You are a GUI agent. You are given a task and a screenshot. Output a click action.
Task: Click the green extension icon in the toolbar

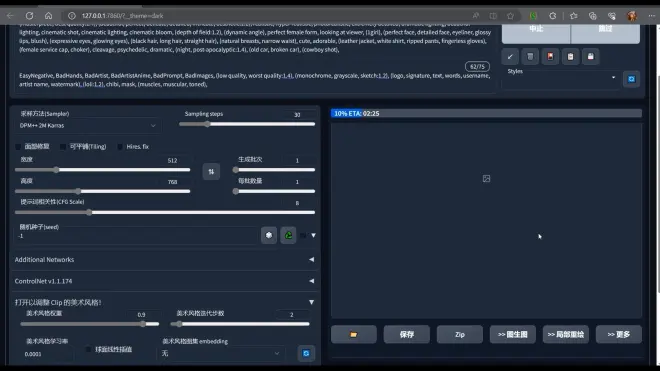coord(533,16)
